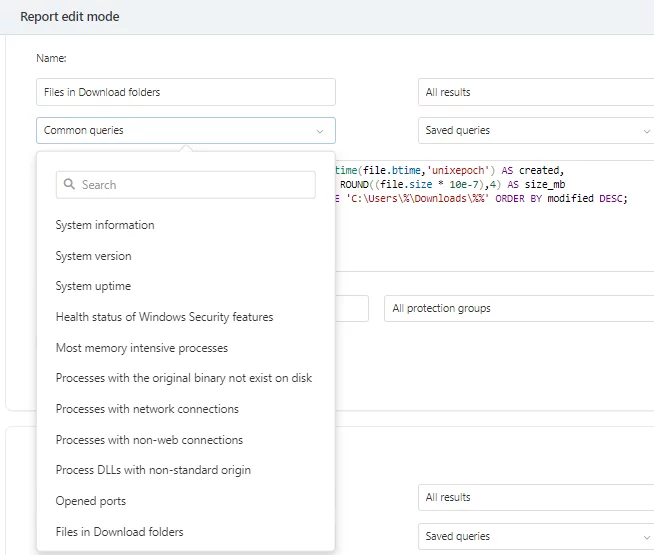The width and height of the screenshot is (654, 555).
Task: Click the magnifier icon in the search box
Action: 69,185
